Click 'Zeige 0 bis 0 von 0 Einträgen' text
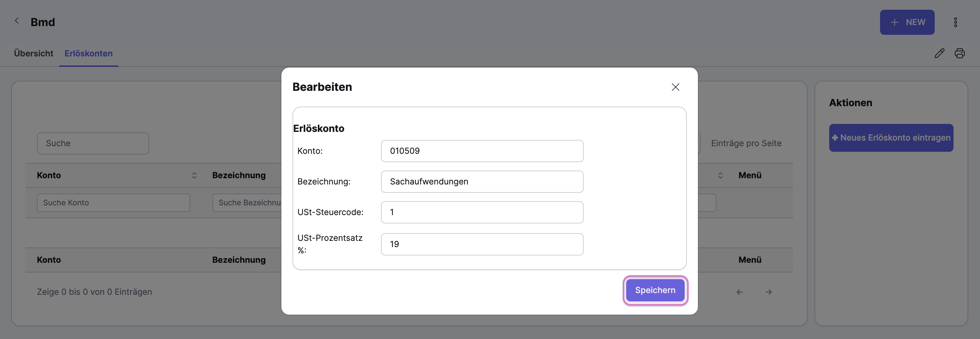 [94, 292]
